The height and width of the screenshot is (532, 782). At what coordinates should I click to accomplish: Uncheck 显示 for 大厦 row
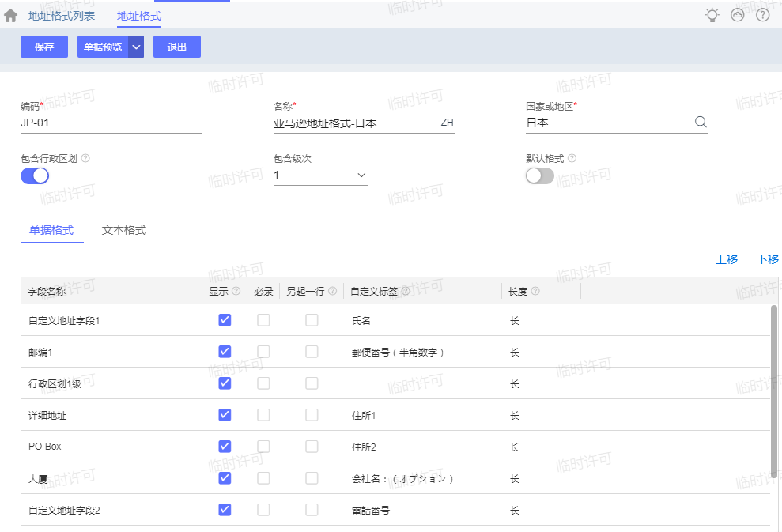(225, 478)
